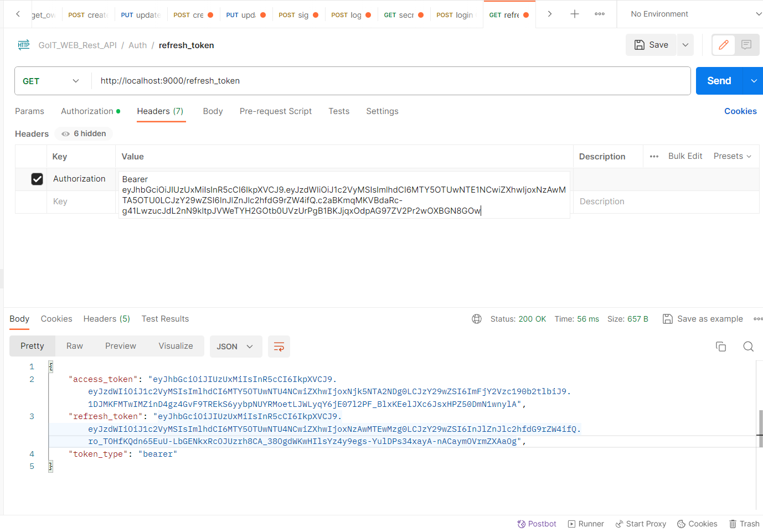Open the request Tests tab

pyautogui.click(x=339, y=111)
